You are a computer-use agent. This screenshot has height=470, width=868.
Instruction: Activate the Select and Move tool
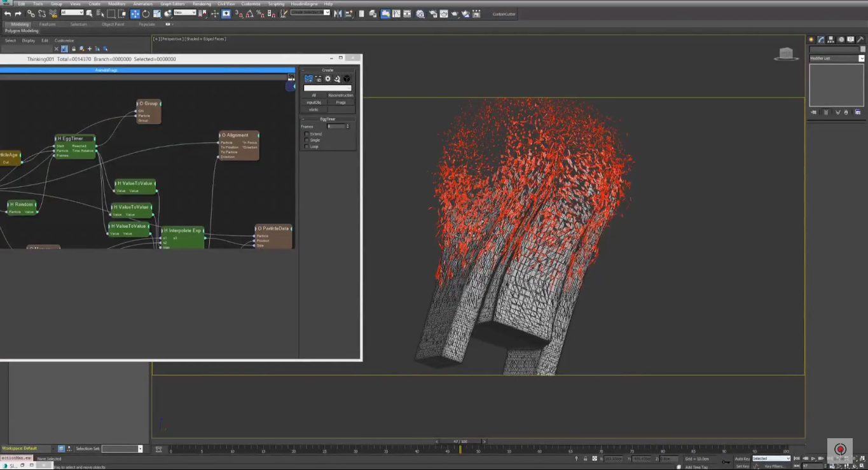click(x=135, y=13)
